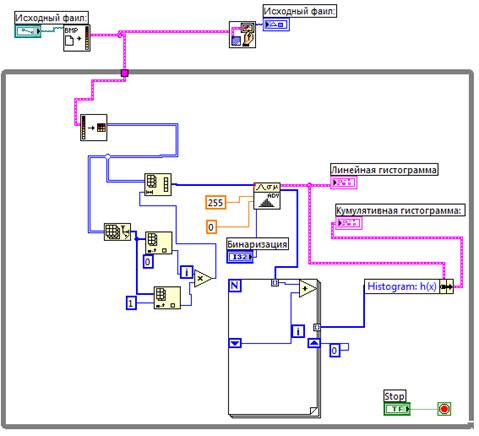Click the shift register initial constant 0
479x436 pixels.
pyautogui.click(x=335, y=351)
